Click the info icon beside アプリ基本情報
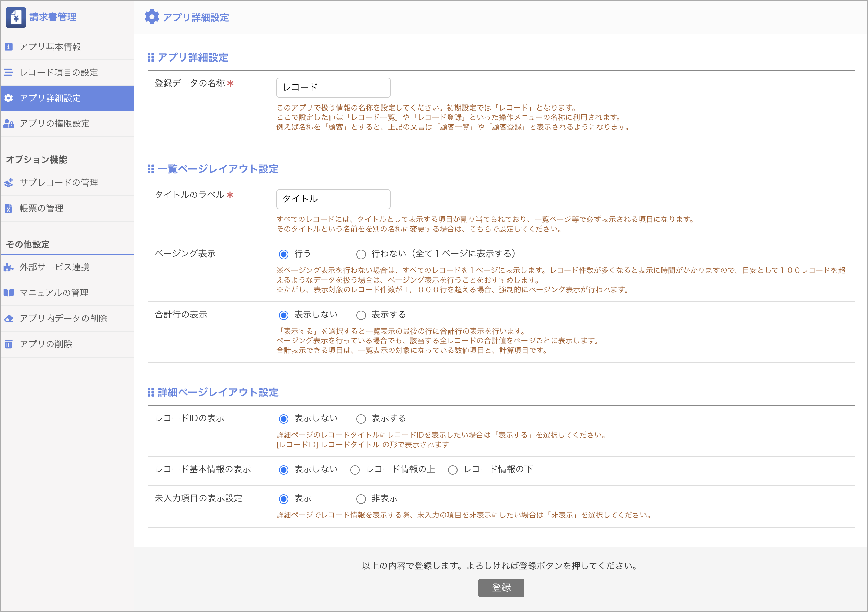The width and height of the screenshot is (868, 612). click(x=9, y=47)
